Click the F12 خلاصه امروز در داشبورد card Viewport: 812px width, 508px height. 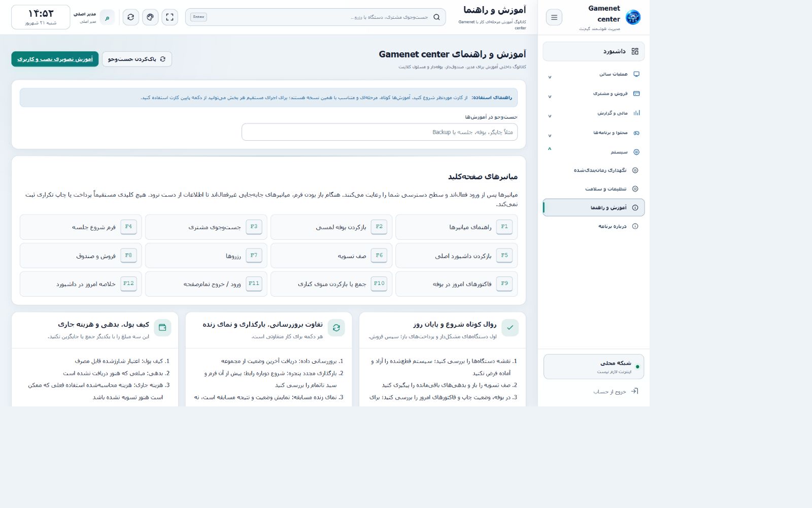point(81,284)
